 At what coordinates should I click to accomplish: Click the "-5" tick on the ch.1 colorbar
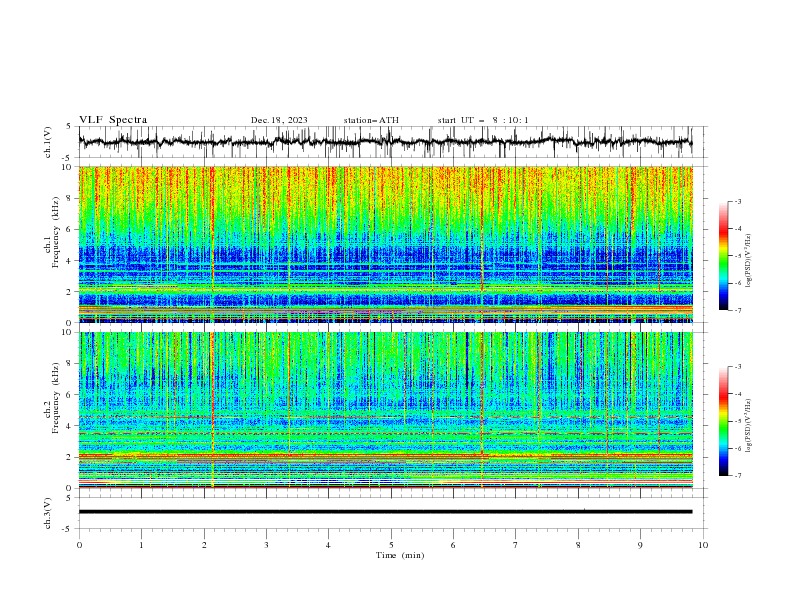click(738, 256)
